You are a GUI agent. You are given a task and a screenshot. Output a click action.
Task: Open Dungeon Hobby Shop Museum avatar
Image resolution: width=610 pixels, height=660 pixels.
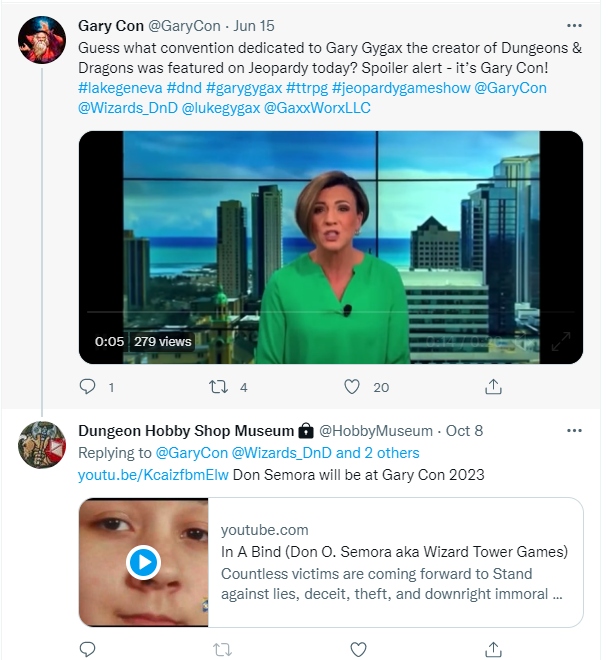pyautogui.click(x=42, y=445)
